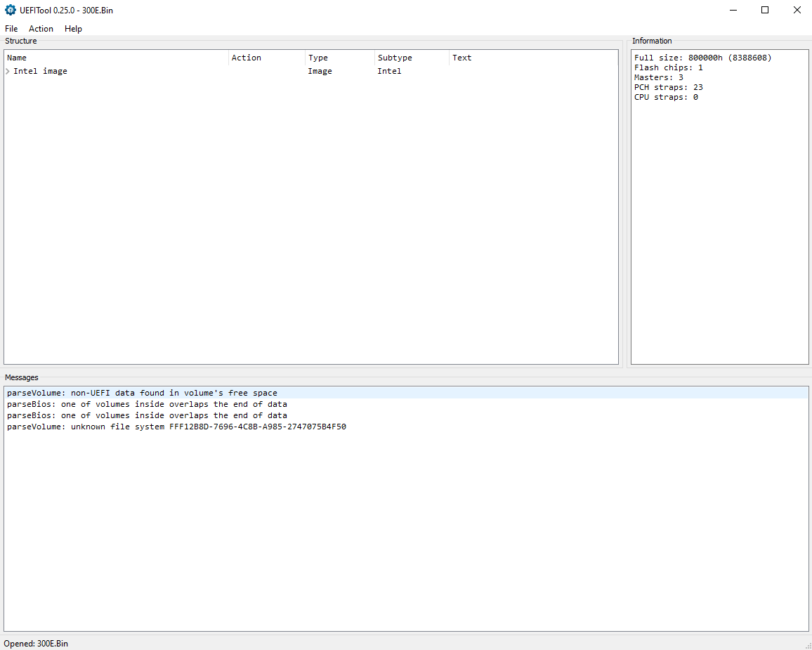Click the 'Image' type cell
The image size is (812, 650).
click(x=320, y=71)
